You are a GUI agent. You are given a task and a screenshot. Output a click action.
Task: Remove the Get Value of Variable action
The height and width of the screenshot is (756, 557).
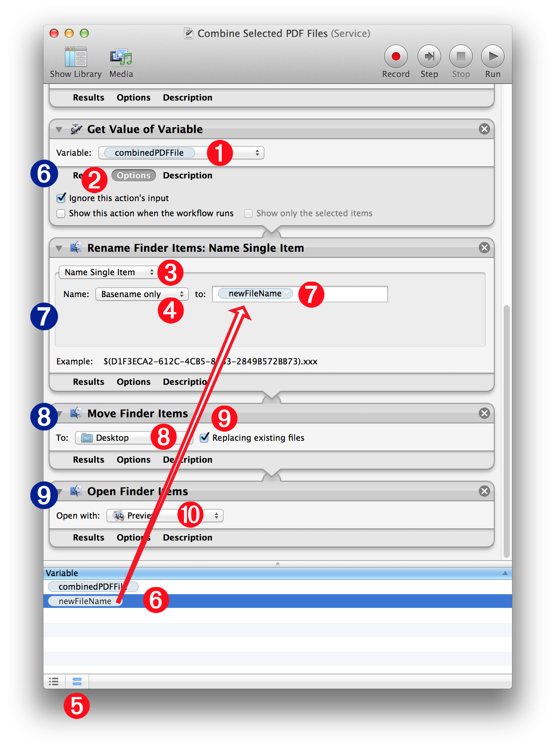tap(484, 129)
